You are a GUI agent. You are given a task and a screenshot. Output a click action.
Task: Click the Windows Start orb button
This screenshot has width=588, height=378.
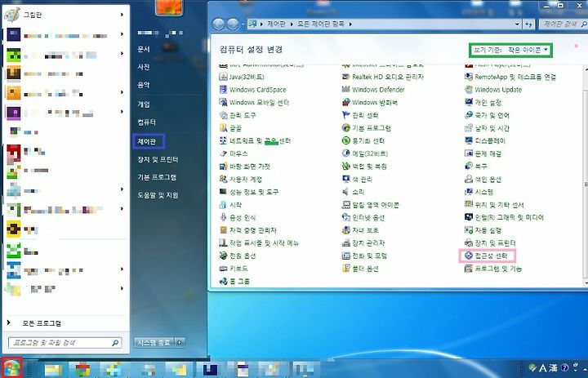tap(12, 368)
